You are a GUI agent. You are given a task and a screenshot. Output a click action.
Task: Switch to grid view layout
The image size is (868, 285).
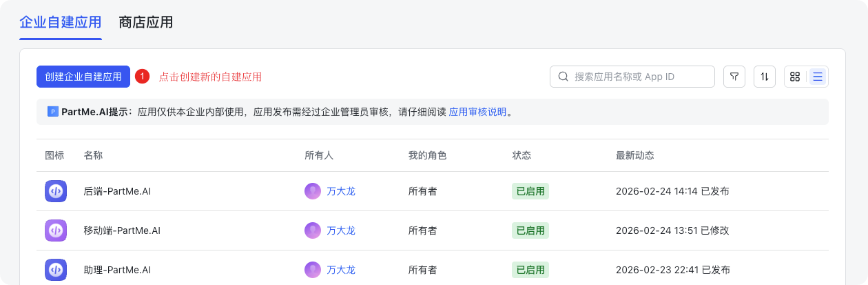click(795, 77)
